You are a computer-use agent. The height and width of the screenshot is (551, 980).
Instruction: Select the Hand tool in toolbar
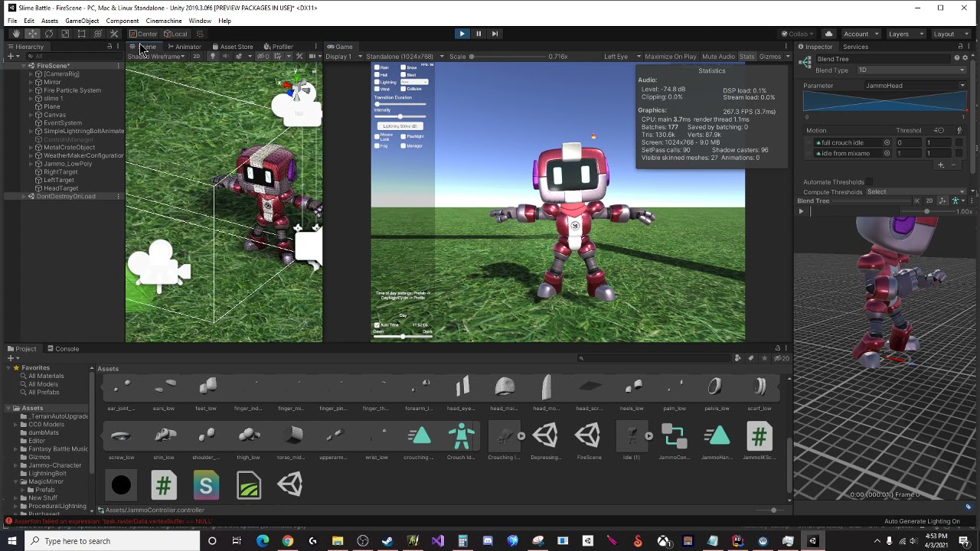click(x=16, y=34)
